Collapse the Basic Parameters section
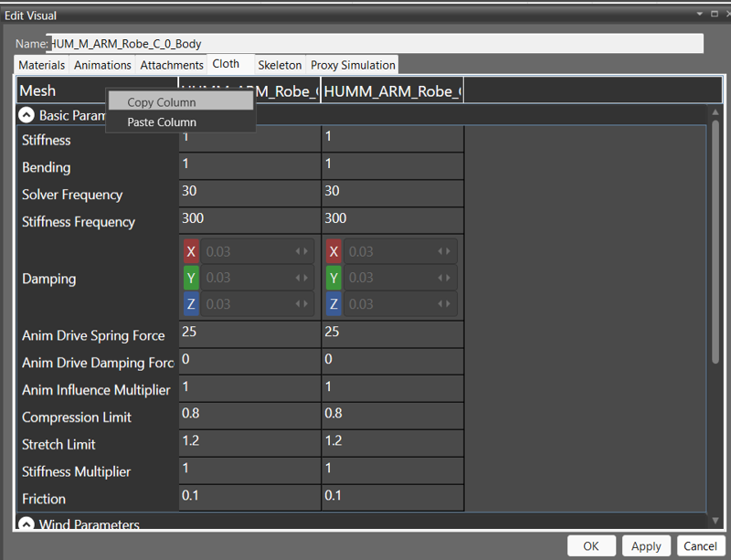 coord(26,115)
